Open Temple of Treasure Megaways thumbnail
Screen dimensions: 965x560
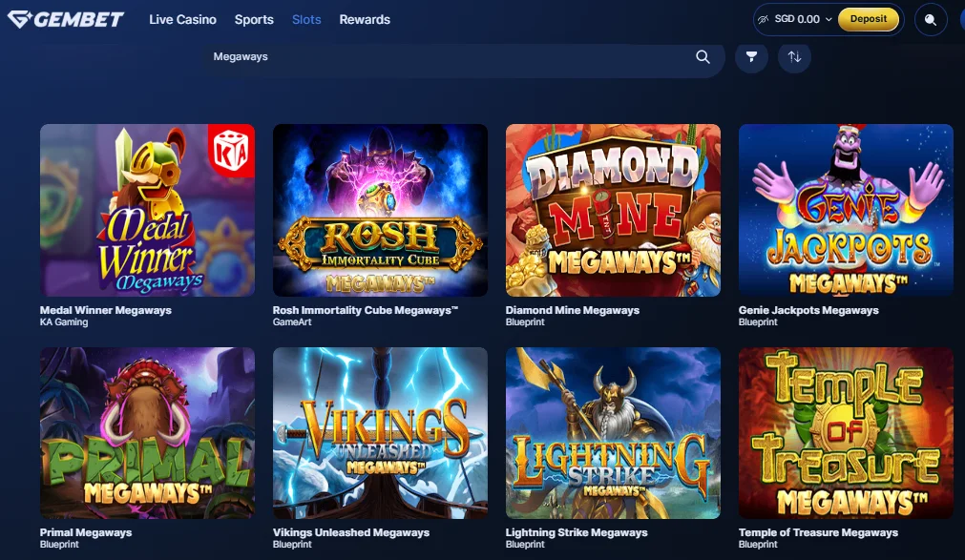pyautogui.click(x=846, y=433)
